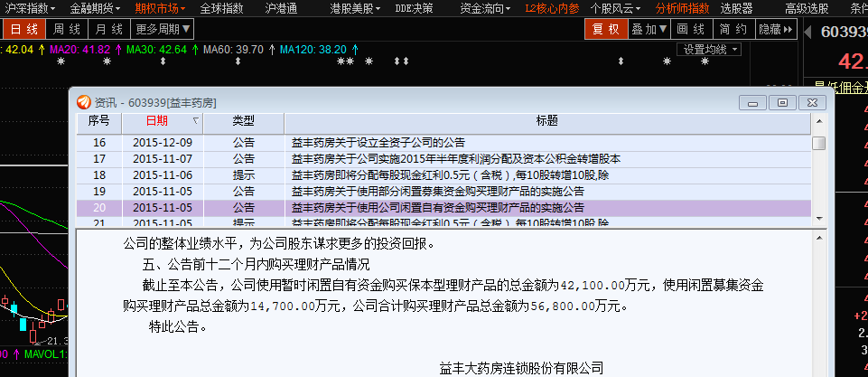The width and height of the screenshot is (868, 377).
Task: Select row 16 关于设立全资子公司的公告
Action: coord(443,143)
